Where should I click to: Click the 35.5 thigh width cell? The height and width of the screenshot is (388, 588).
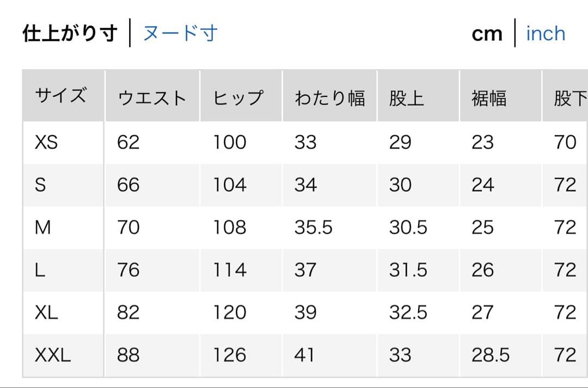313,227
